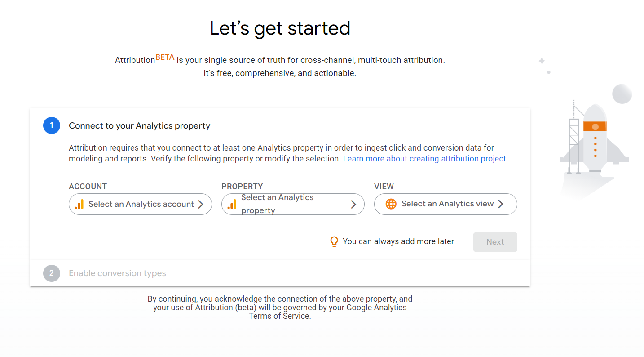
Task: Click the Analytics bar-chart icon under ACCOUNT
Action: (x=79, y=205)
